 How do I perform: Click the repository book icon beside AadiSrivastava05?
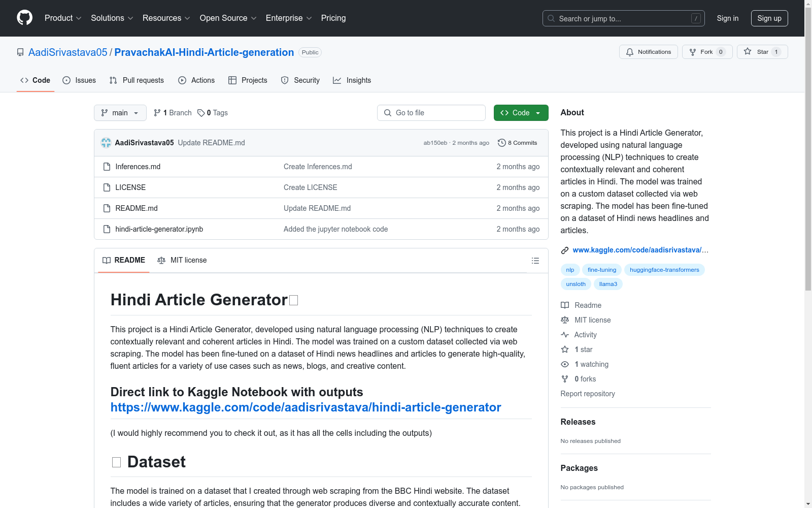(20, 52)
